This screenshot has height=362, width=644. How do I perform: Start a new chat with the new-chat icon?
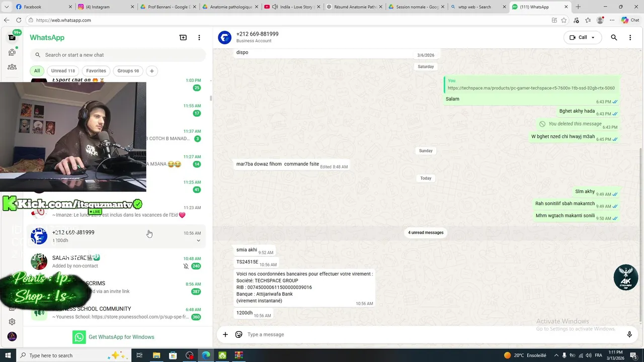coord(183,38)
